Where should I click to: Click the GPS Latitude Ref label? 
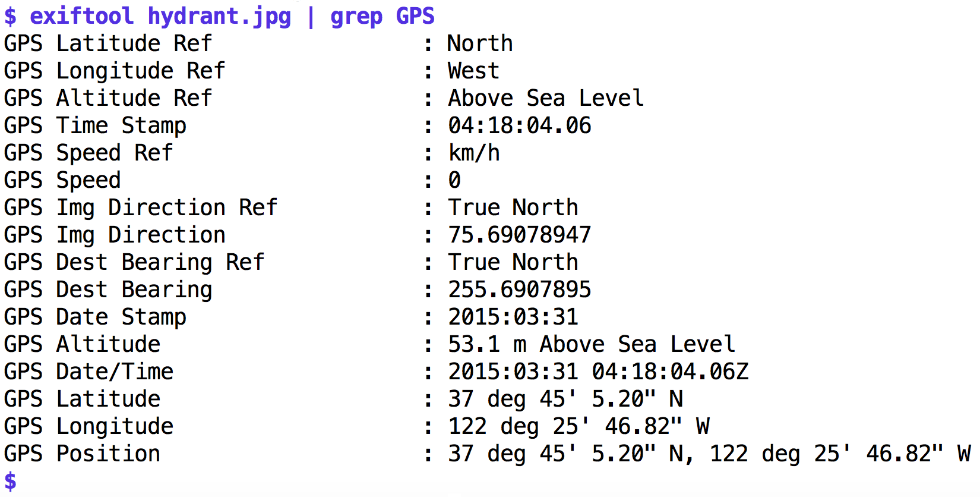[108, 43]
